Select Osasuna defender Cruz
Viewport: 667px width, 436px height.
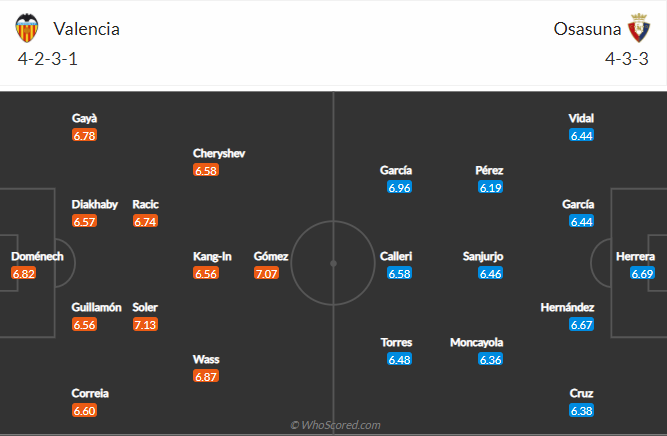(580, 393)
